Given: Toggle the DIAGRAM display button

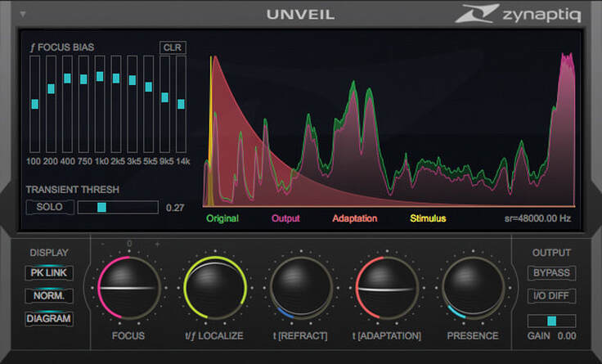Looking at the screenshot, I should [x=49, y=319].
